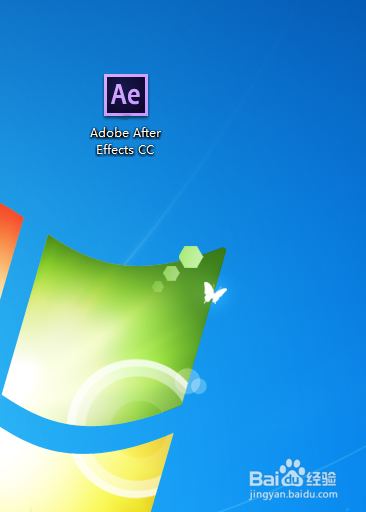Select the Adobe After Effects CC desktop icon
This screenshot has height=512, width=366.
126,95
